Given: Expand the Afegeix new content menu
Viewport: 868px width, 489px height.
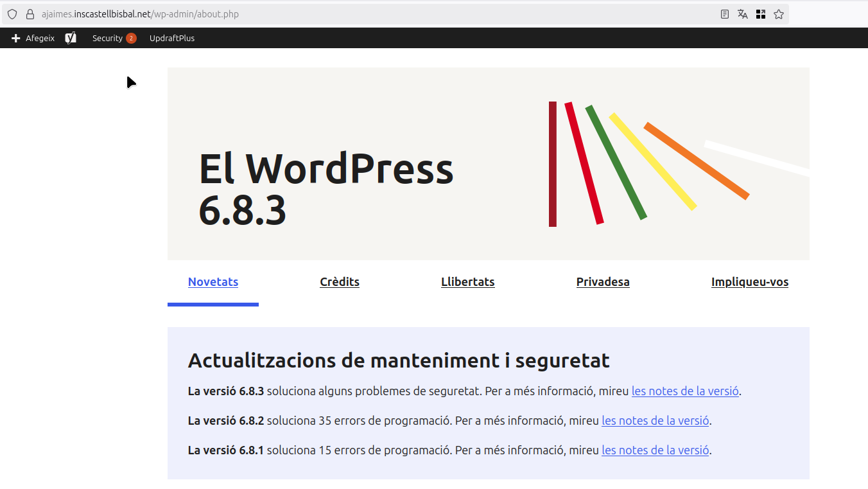Looking at the screenshot, I should click(40, 38).
